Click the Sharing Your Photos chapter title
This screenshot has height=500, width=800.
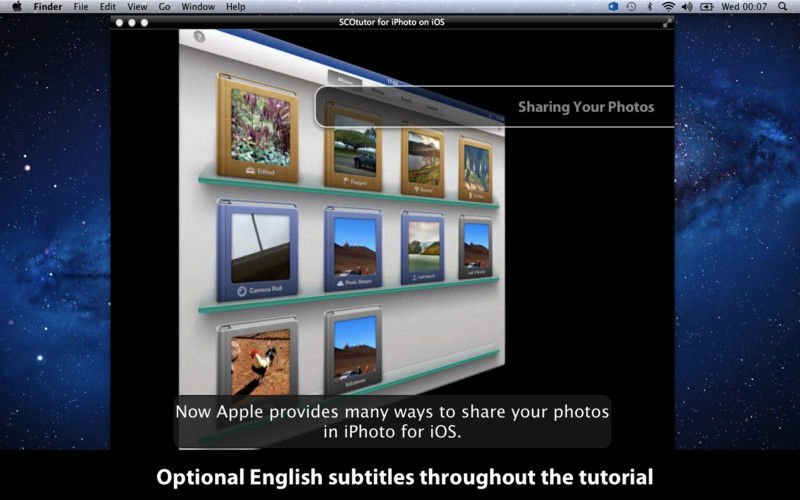tap(586, 107)
